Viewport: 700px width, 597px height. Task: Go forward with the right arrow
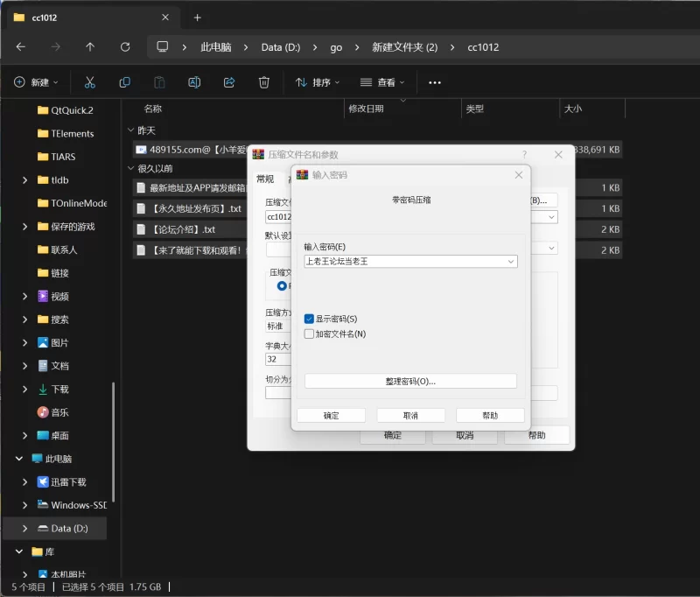(55, 47)
